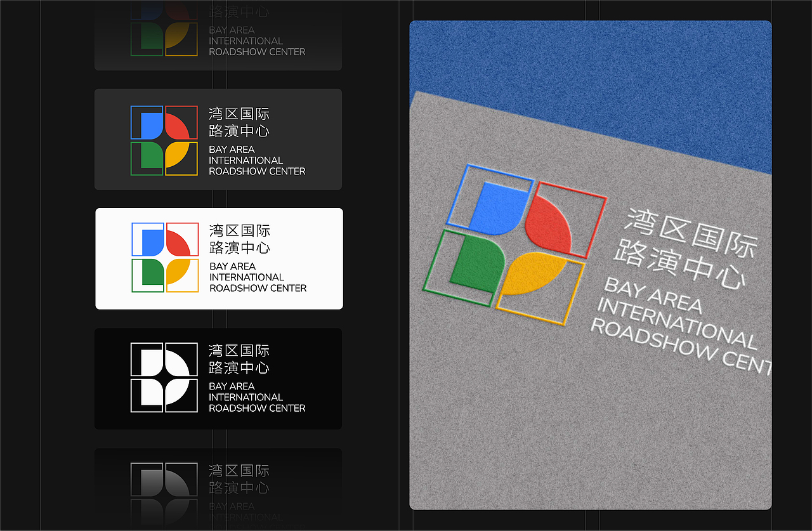812x531 pixels.
Task: Click '湾区国际' text on the gray card
Action: tap(239, 114)
